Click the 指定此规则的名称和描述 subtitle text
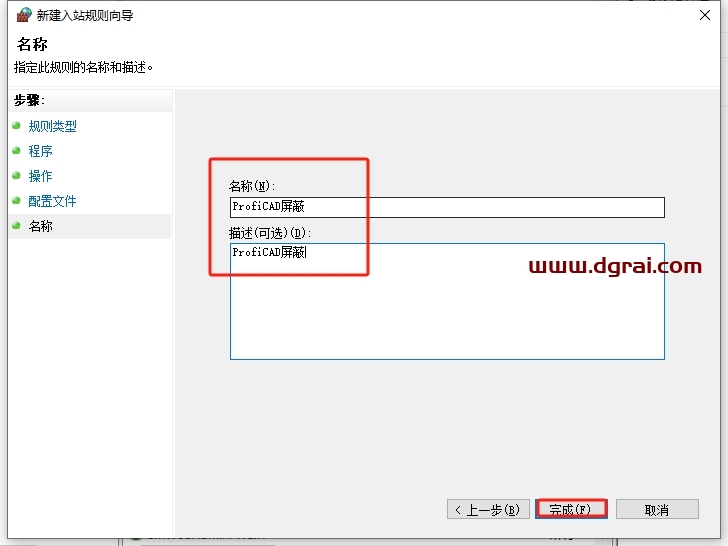 pos(84,68)
